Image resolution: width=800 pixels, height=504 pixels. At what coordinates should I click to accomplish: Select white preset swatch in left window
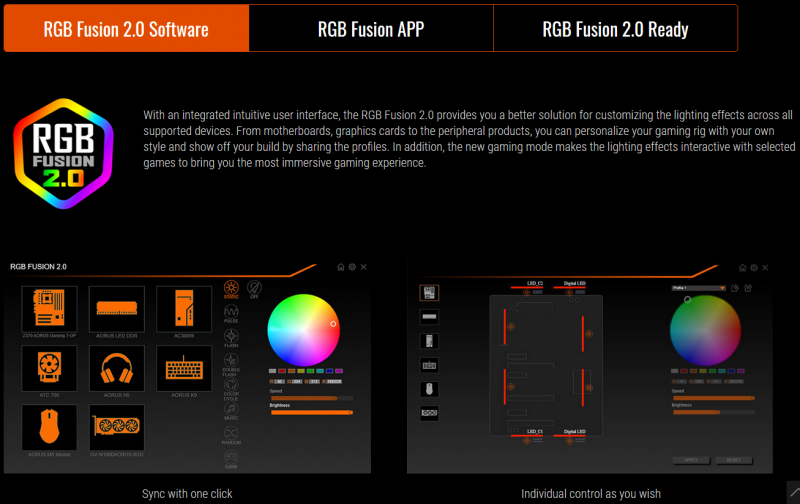272,371
